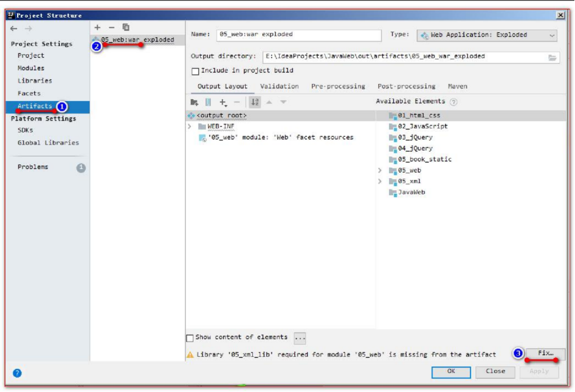Confirm with the OK button
The width and height of the screenshot is (575, 392).
(451, 371)
